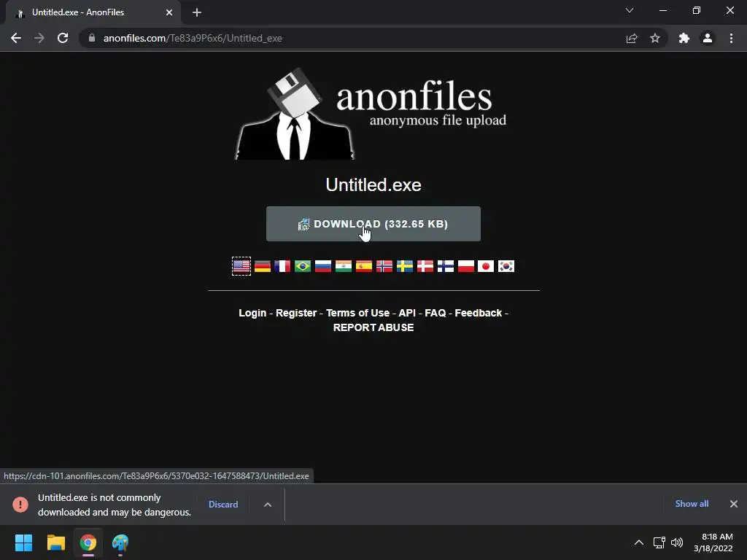Open the Paint app in taskbar
This screenshot has height=560, width=747.
[x=120, y=542]
